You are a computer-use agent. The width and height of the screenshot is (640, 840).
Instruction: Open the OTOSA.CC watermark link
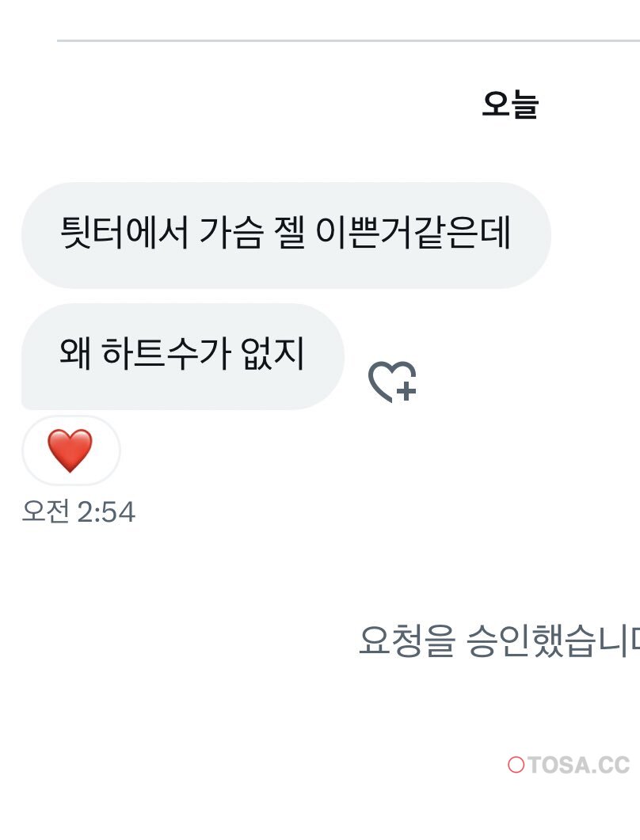pyautogui.click(x=569, y=765)
